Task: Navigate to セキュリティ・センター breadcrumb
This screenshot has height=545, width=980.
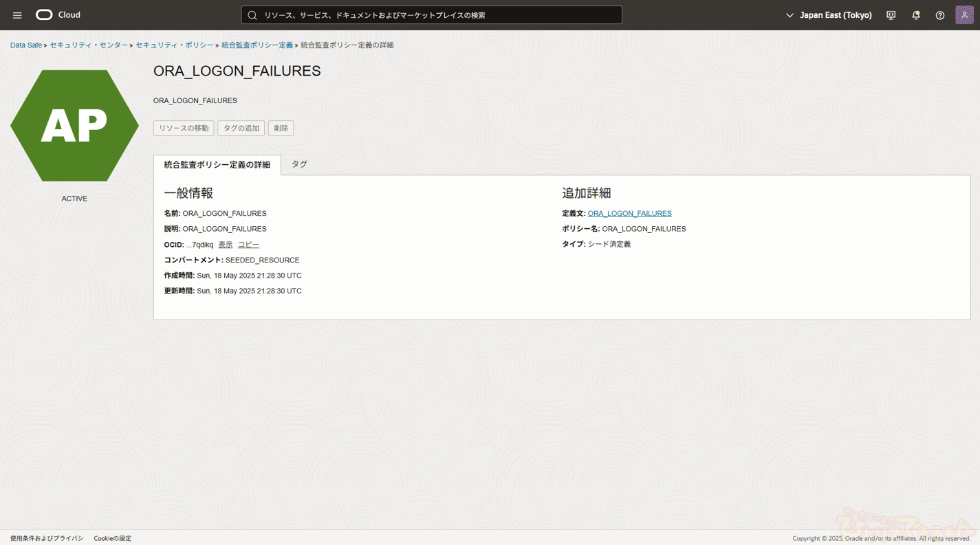Action: point(89,45)
